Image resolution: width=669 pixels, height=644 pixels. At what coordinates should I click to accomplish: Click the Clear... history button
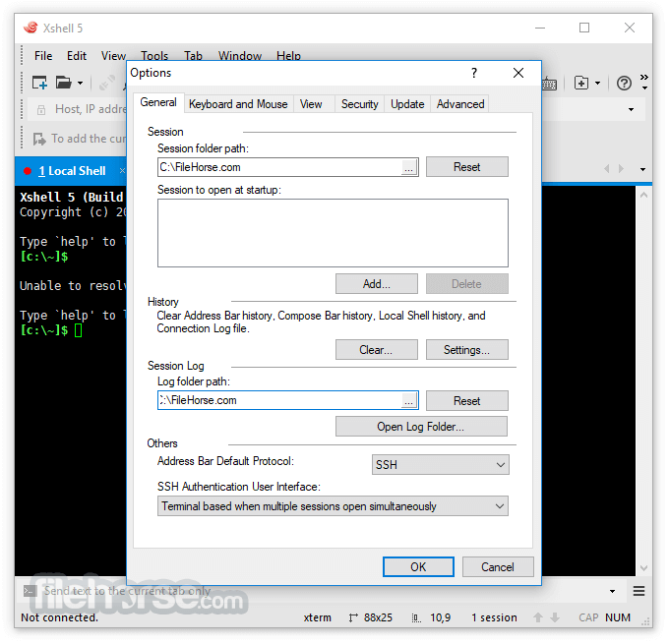click(376, 350)
